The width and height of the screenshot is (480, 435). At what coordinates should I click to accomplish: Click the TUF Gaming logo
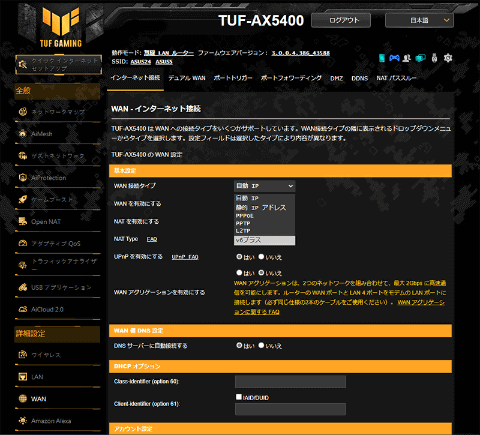(61, 27)
